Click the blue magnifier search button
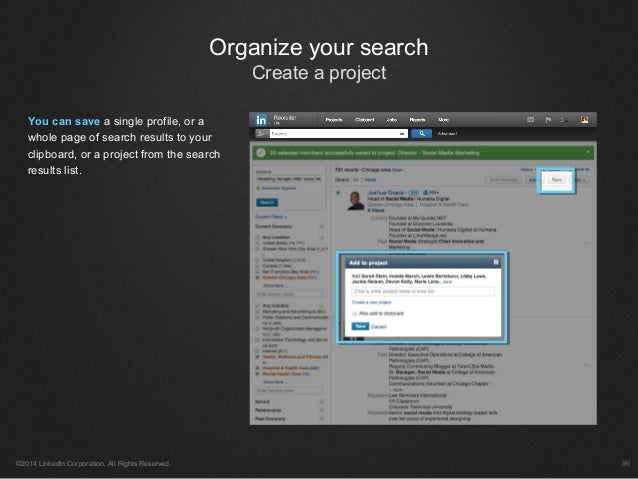The width and height of the screenshot is (638, 479). [x=422, y=133]
